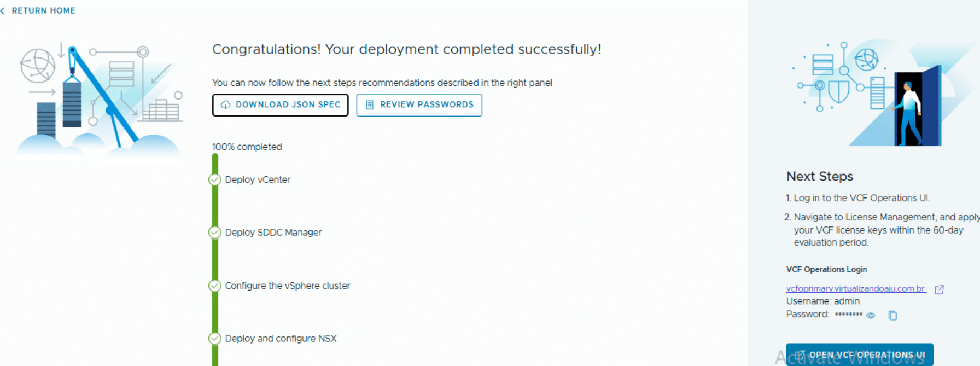Click the cloud download icon

click(x=225, y=105)
